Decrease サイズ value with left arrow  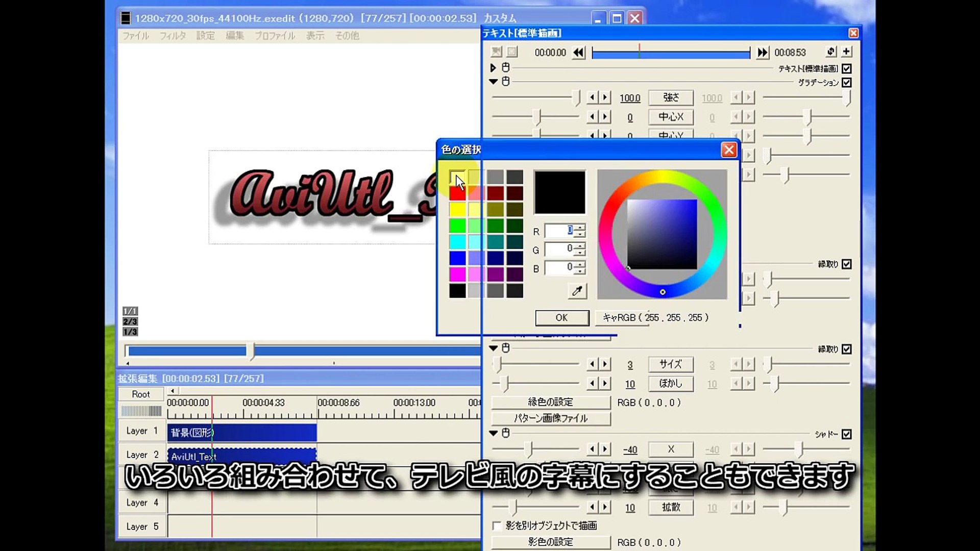click(592, 364)
